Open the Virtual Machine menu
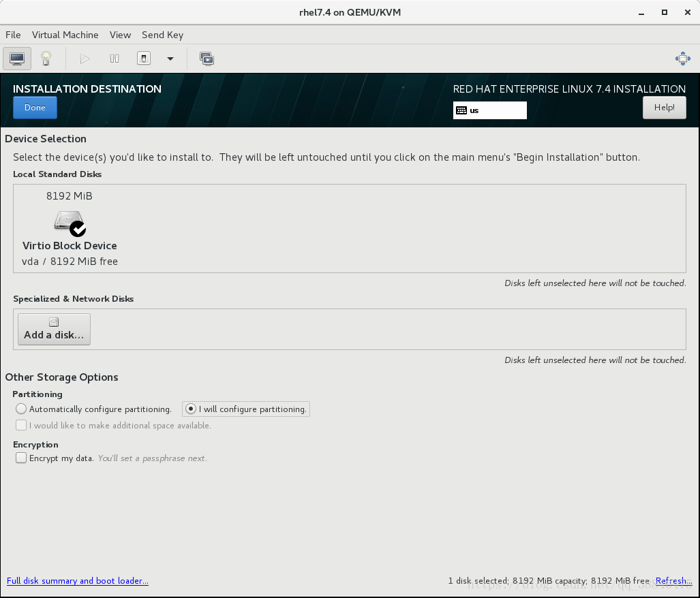 coord(65,35)
